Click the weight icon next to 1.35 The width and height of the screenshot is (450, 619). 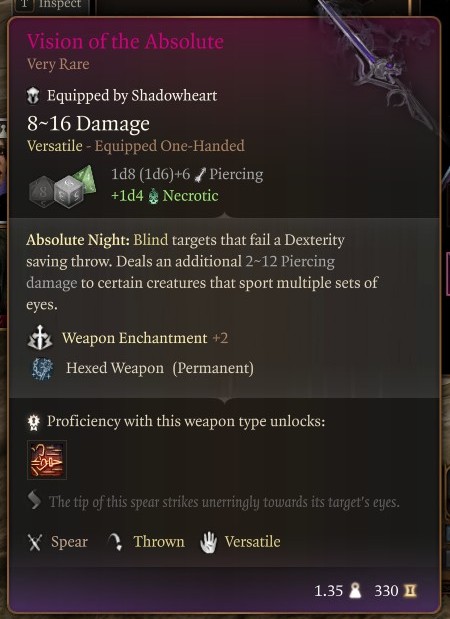[355, 591]
